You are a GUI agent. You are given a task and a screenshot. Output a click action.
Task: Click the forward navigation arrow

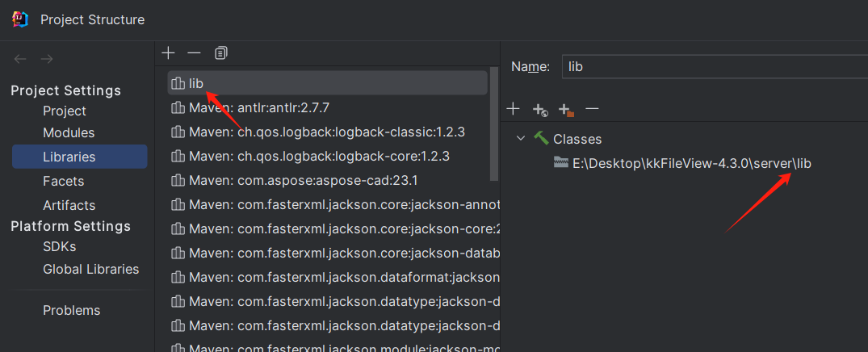47,59
